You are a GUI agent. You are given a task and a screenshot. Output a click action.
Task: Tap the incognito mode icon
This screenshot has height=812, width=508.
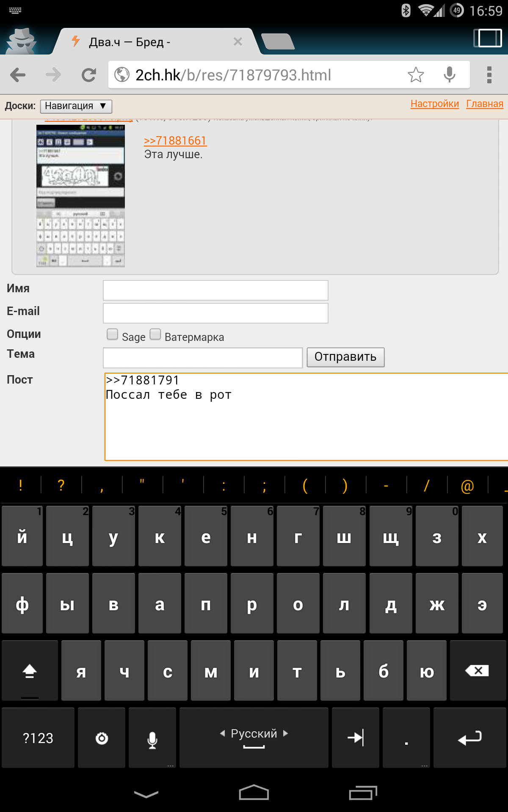[x=21, y=41]
